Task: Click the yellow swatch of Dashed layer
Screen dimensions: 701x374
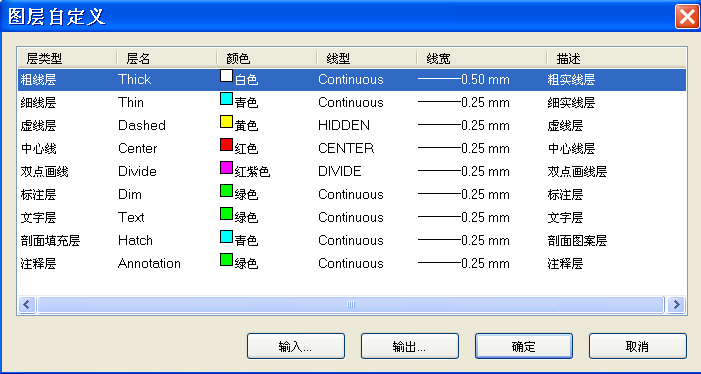Action: coord(226,122)
